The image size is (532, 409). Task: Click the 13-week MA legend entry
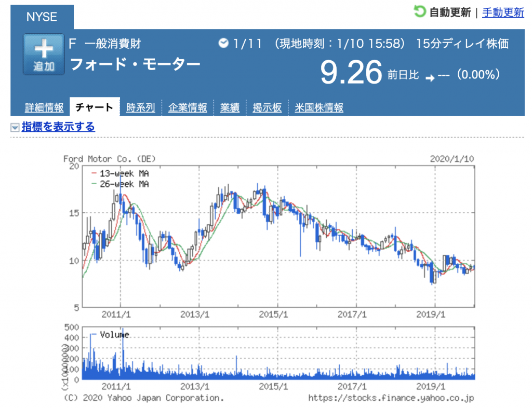(120, 173)
